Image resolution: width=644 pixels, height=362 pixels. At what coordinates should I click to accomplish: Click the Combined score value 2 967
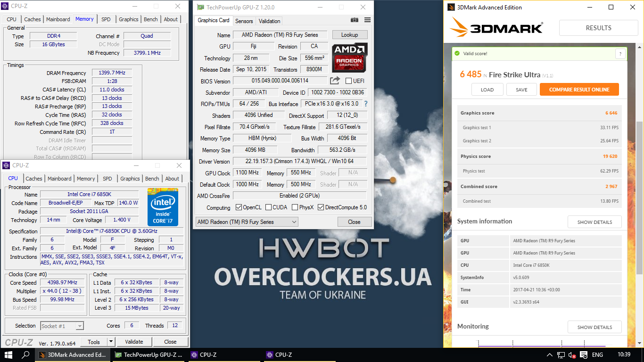coord(611,187)
